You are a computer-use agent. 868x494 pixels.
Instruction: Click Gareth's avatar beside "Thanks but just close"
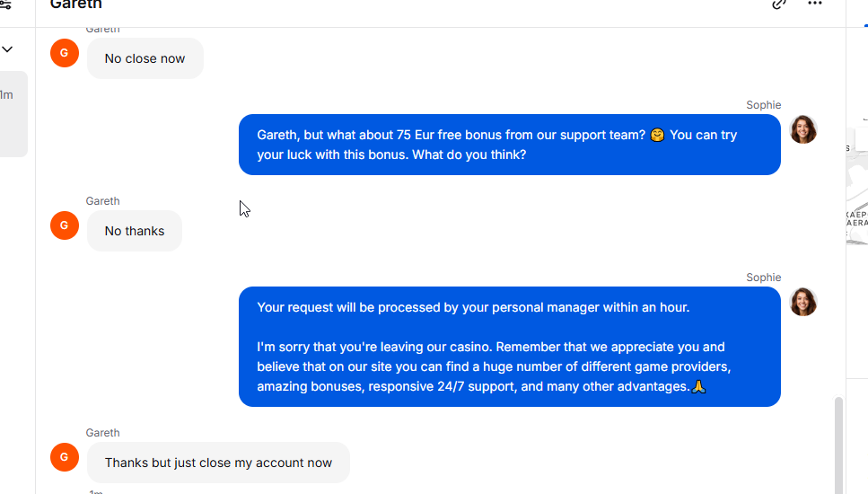(x=65, y=457)
